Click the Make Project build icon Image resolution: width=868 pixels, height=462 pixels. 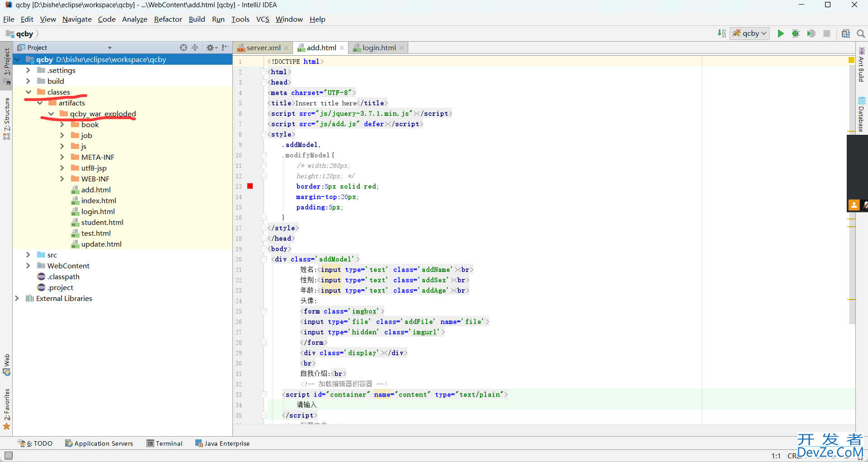tap(722, 33)
